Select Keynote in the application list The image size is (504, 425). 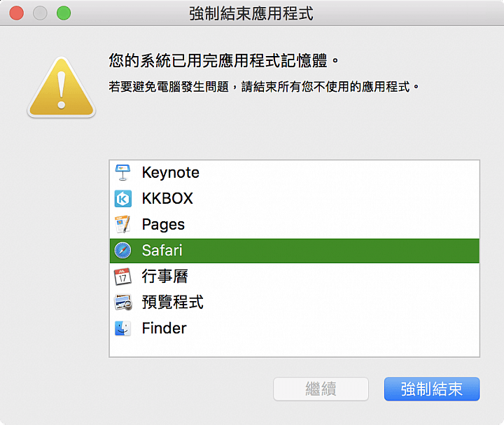[x=295, y=173]
